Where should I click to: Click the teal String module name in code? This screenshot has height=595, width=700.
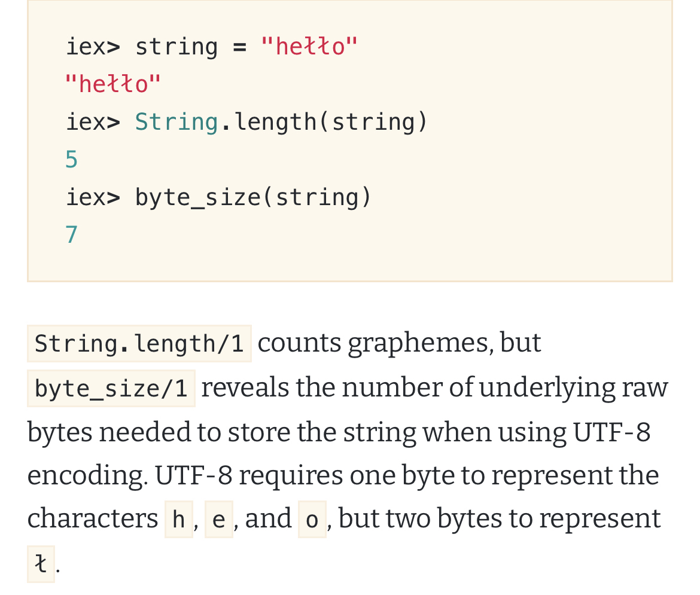(176, 123)
